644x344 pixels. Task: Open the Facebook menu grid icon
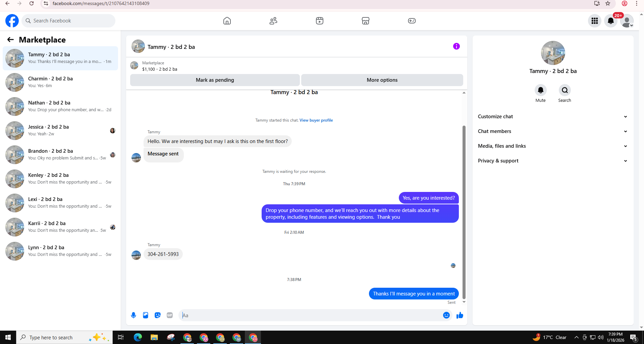595,21
